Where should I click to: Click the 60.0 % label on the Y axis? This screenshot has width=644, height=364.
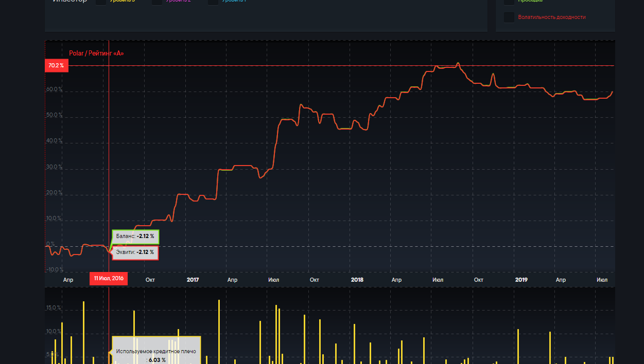coord(54,89)
